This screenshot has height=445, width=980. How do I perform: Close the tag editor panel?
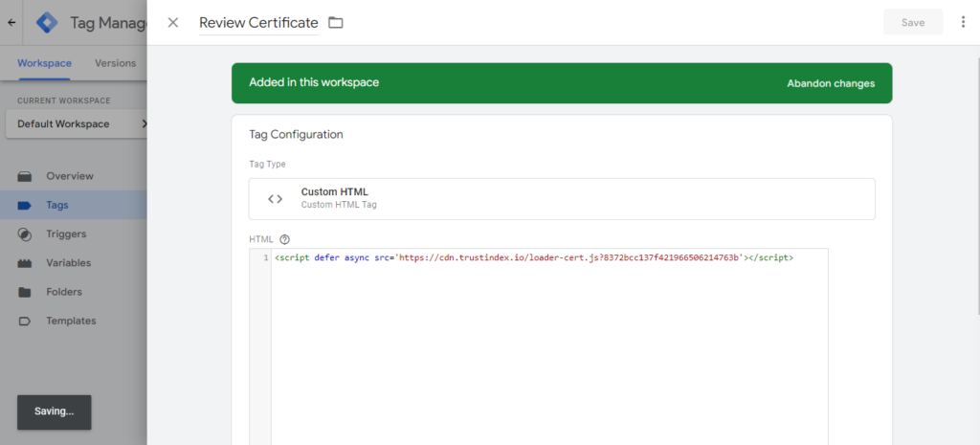coord(173,22)
